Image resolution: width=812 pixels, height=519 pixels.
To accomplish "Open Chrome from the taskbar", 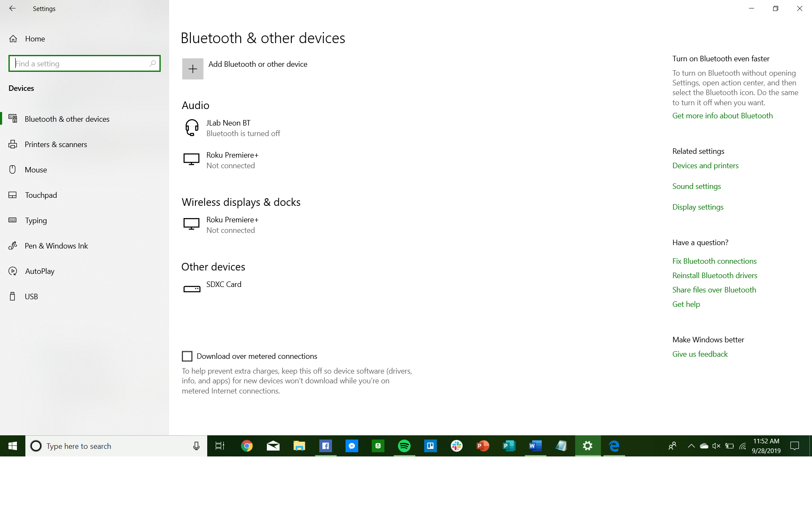I will (247, 446).
